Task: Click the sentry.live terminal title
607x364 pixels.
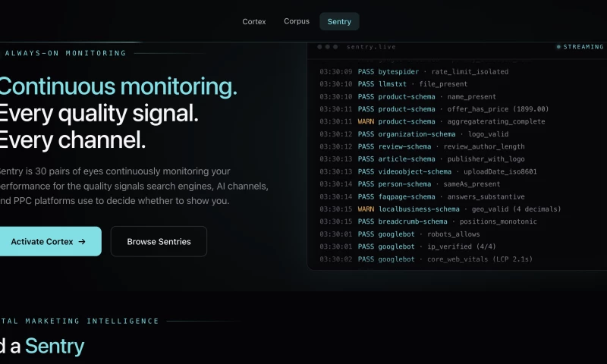Action: pos(371,47)
